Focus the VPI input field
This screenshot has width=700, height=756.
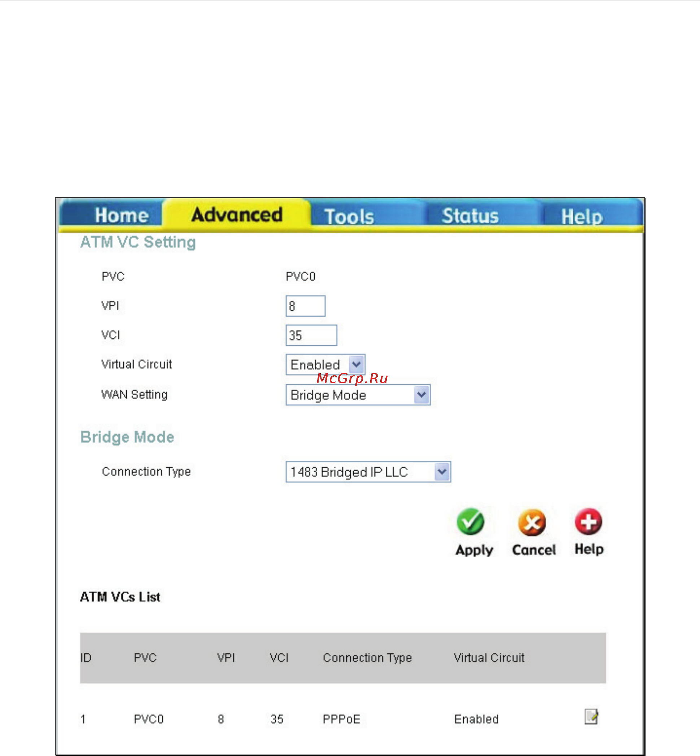point(305,306)
